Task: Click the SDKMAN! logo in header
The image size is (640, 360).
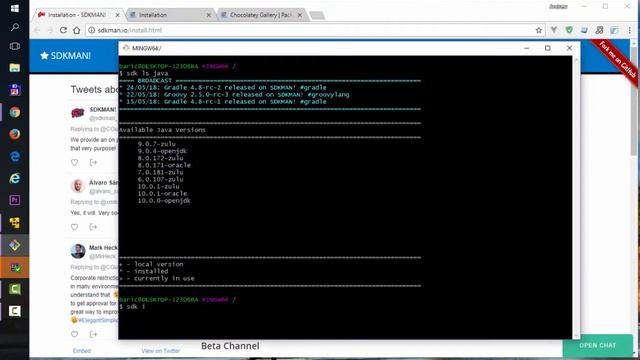Action: pyautogui.click(x=65, y=56)
